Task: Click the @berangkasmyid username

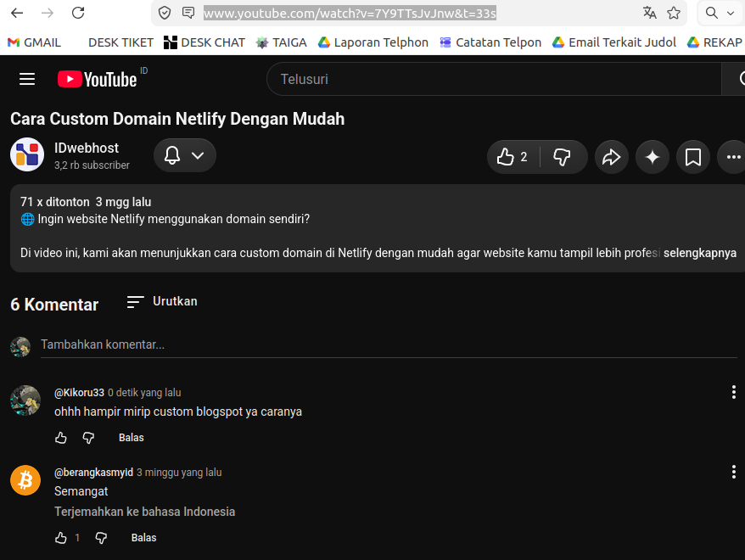Action: [x=93, y=473]
